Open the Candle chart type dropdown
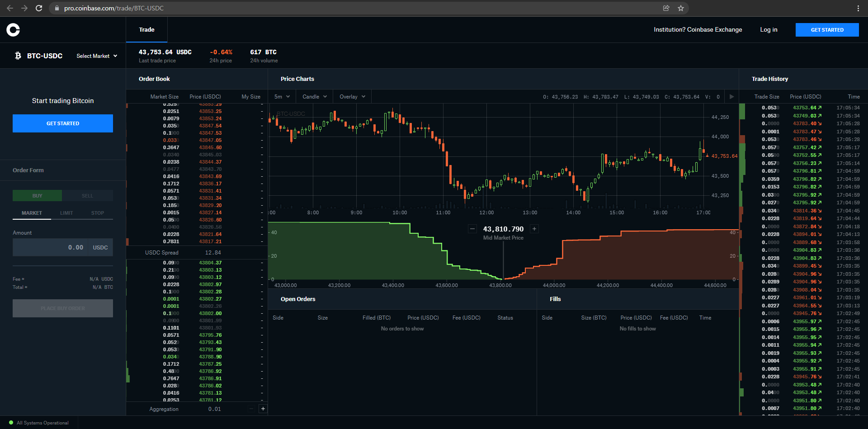868x429 pixels. point(315,97)
